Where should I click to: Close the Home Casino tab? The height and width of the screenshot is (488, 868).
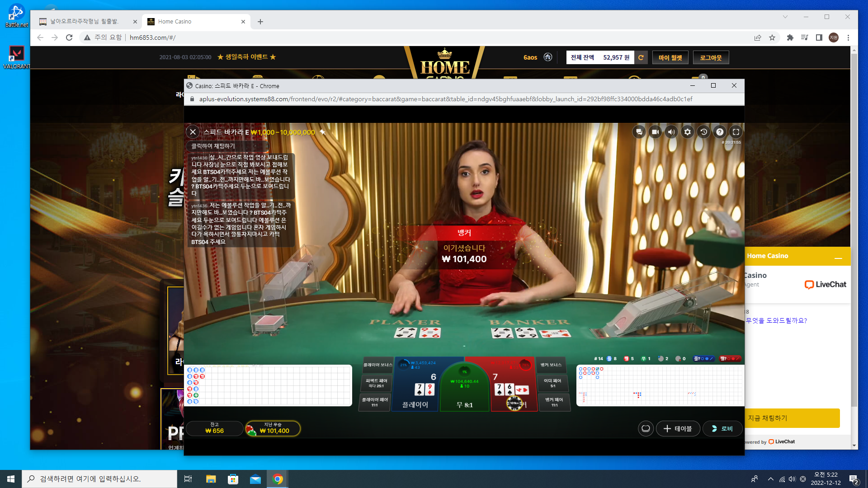[243, 22]
